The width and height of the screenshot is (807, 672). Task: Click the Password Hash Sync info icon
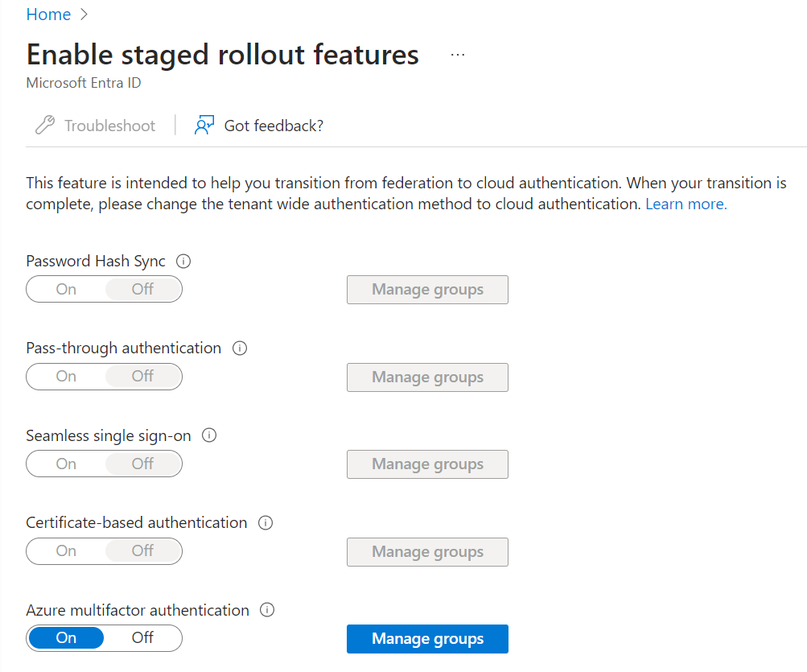point(183,262)
